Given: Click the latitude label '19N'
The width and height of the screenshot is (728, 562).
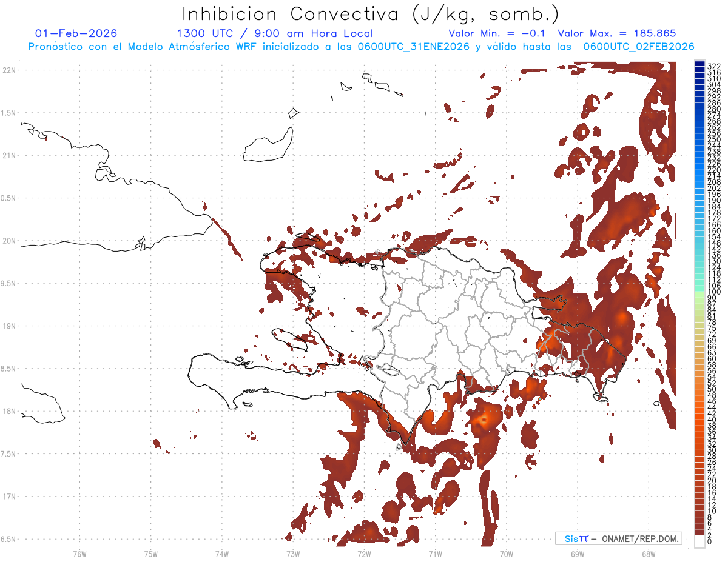Looking at the screenshot, I should pyautogui.click(x=9, y=326).
